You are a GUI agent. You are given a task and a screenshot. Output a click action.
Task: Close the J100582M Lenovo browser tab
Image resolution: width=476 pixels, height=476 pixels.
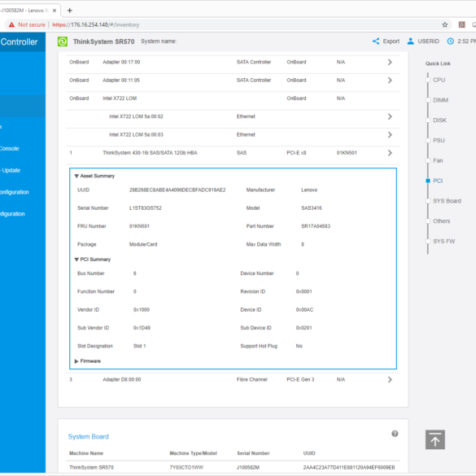click(55, 11)
